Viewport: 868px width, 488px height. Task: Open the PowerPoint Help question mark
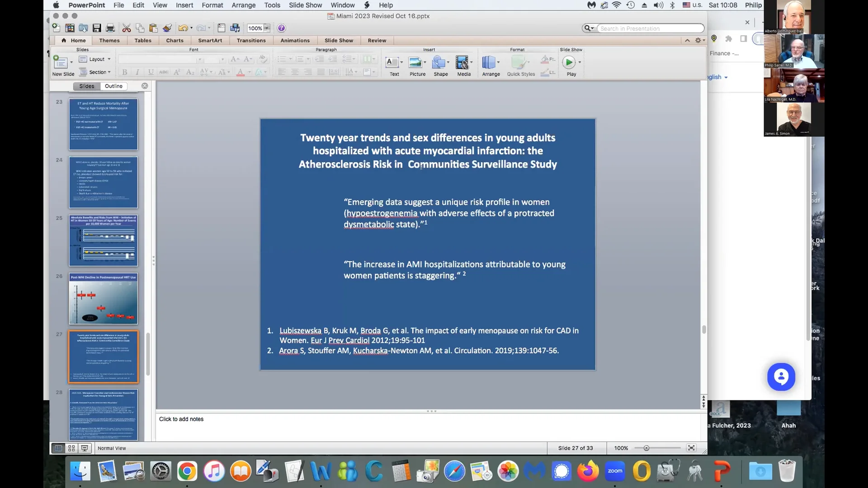click(x=281, y=28)
